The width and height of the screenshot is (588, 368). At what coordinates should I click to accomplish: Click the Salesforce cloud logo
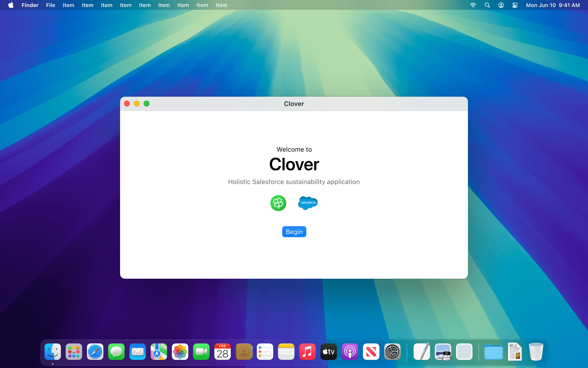tap(308, 203)
